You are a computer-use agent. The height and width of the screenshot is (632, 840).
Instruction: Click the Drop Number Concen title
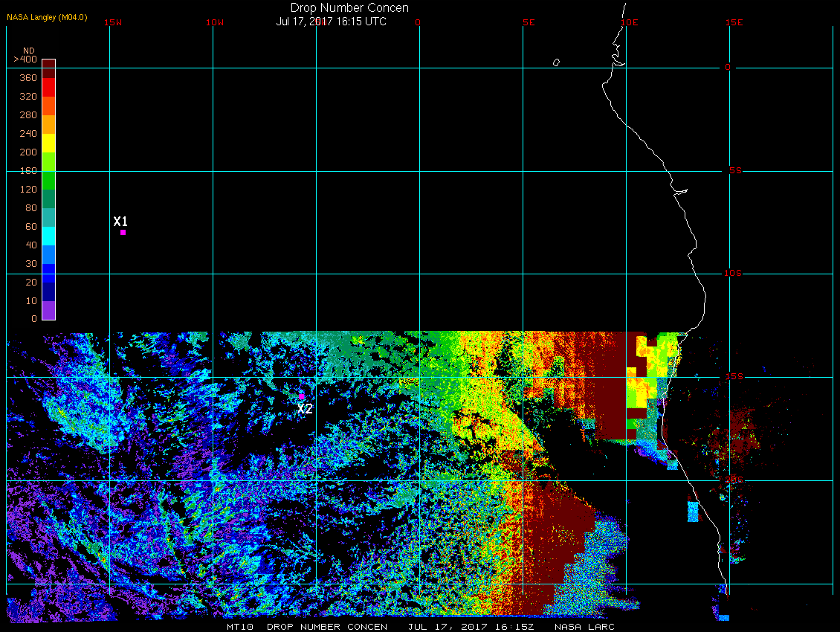point(349,8)
